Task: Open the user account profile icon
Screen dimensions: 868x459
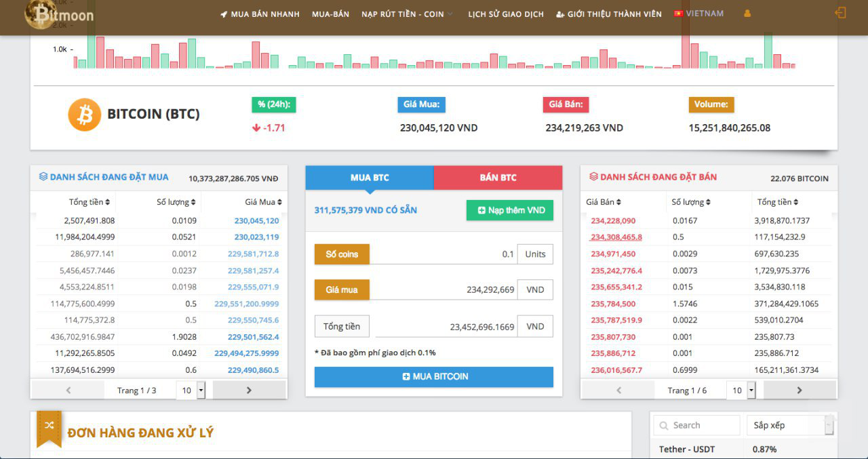Action: click(747, 14)
